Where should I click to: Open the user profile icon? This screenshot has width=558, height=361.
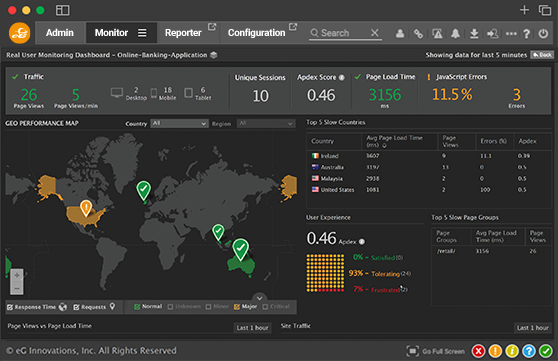(400, 34)
